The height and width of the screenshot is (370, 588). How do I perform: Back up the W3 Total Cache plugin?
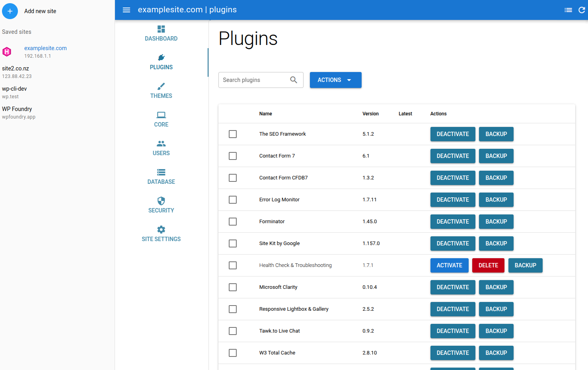click(x=496, y=353)
